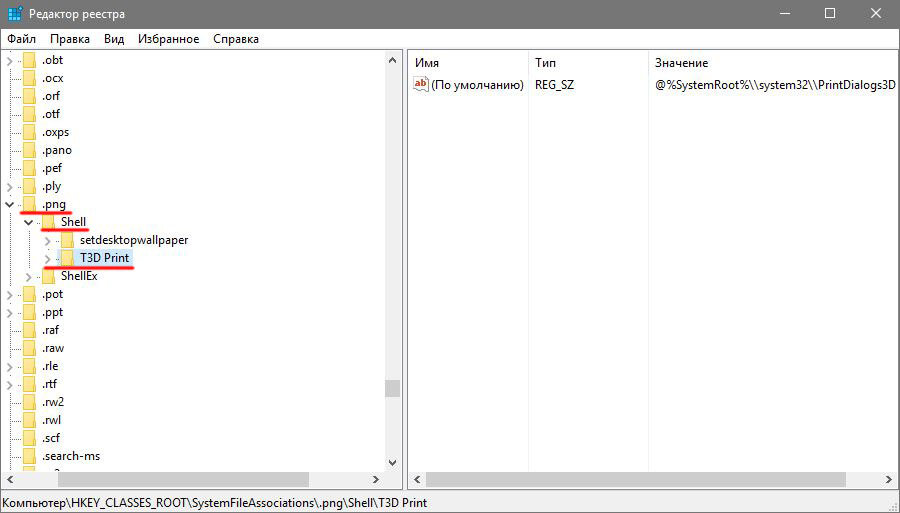Image resolution: width=900 pixels, height=513 pixels.
Task: Click the .pano folder icon
Action: (x=29, y=150)
